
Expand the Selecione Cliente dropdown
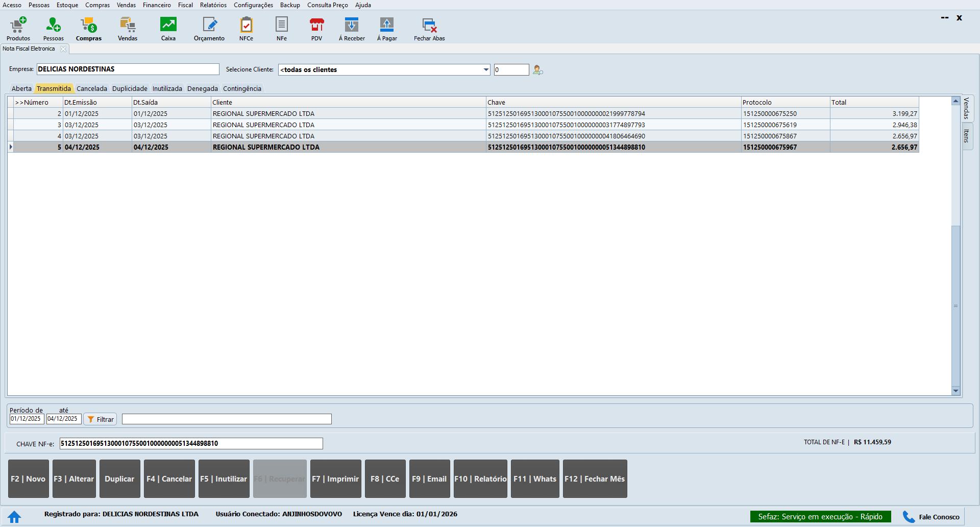click(x=485, y=70)
